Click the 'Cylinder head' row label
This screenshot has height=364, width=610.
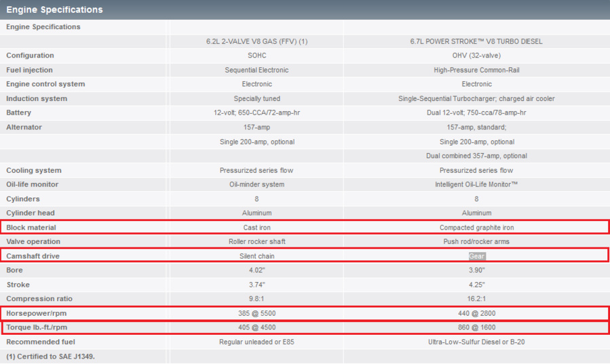(x=31, y=213)
